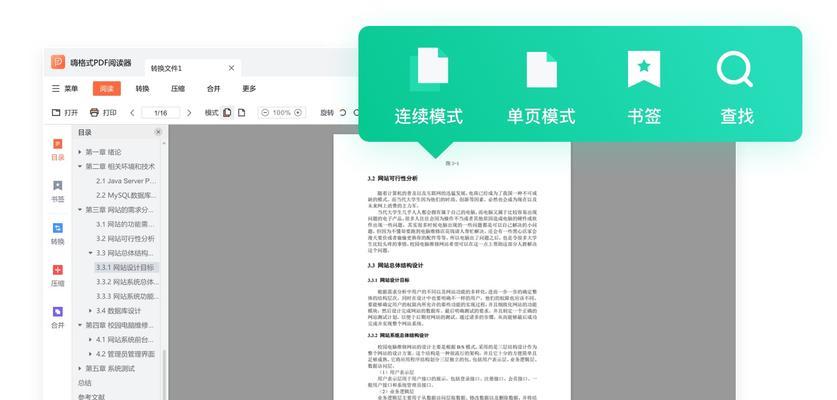837x400 pixels.
Task: Click the 嗨格式PDF阅读器 app logo
Action: point(58,62)
